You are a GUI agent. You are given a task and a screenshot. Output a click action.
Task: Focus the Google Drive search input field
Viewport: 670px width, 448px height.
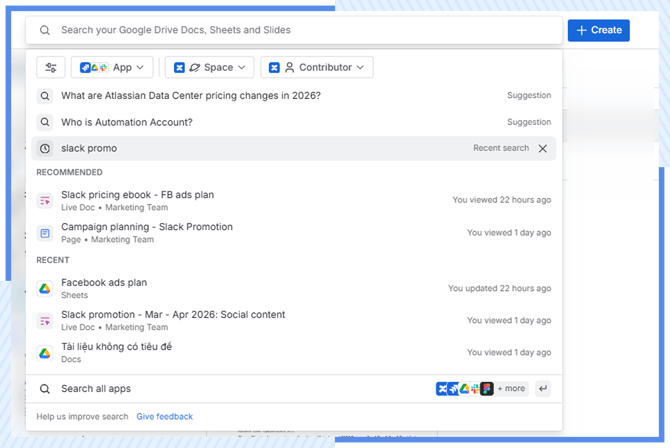(x=294, y=30)
